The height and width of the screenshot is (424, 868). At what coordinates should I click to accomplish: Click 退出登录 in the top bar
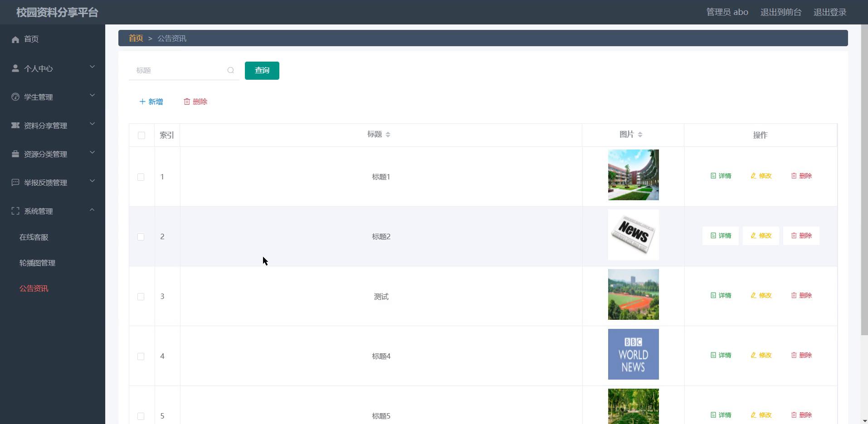tap(829, 12)
